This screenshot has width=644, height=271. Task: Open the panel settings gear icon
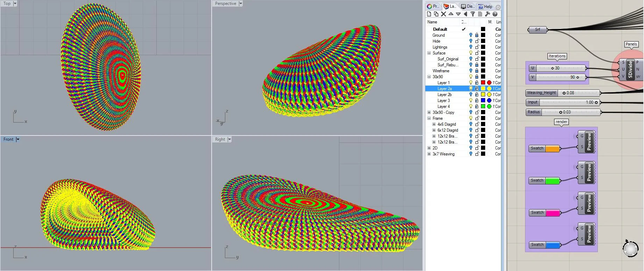[x=498, y=7]
